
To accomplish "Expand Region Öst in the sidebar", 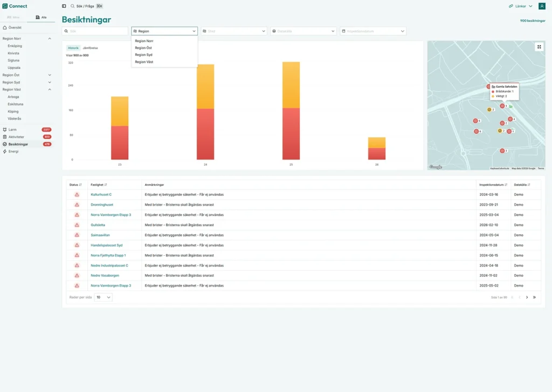I will [x=50, y=75].
